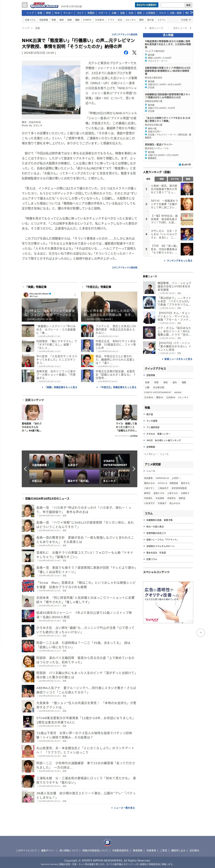
Task: Open 編集ポリシー footer link
Action: click(x=48, y=850)
